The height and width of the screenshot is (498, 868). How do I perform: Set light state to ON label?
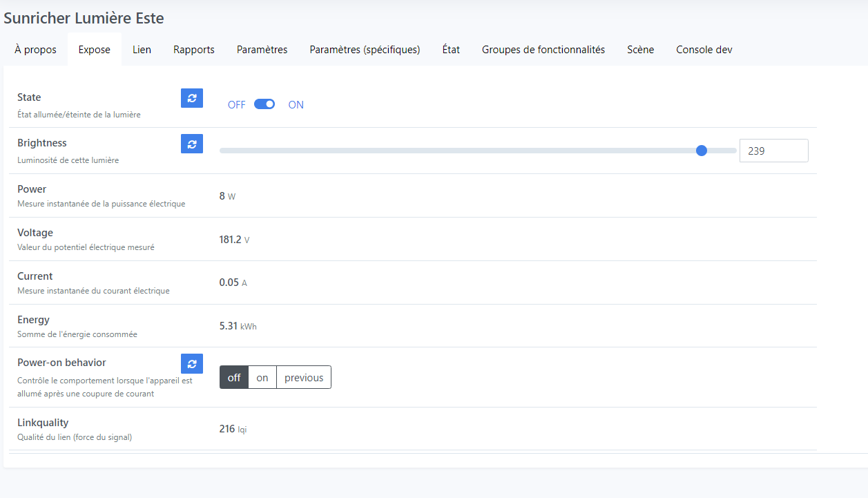(296, 105)
